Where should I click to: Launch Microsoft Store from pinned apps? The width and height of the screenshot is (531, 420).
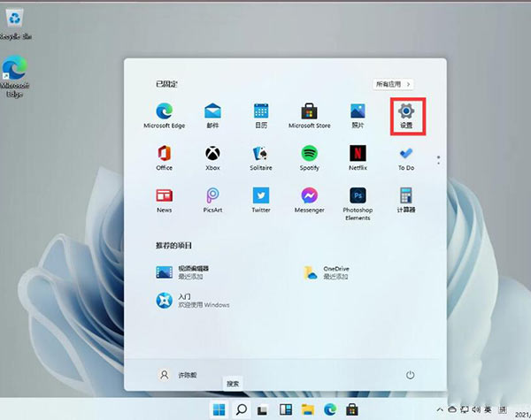tap(309, 116)
